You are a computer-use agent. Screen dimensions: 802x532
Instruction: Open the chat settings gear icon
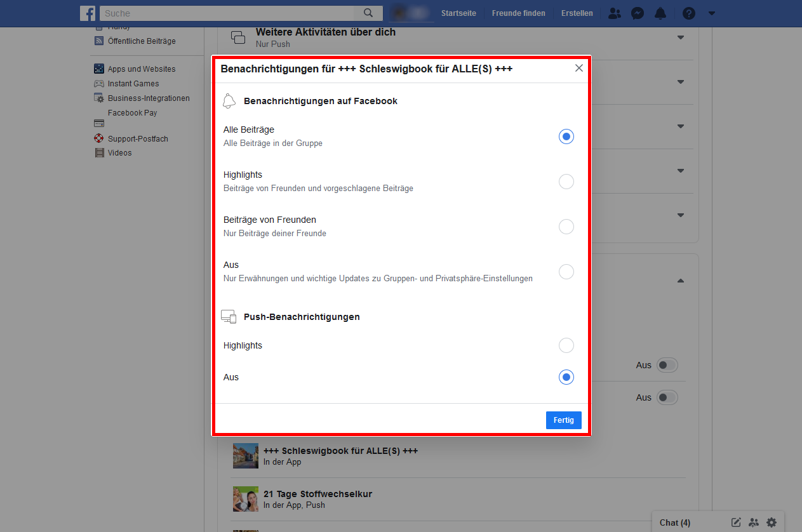pos(772,522)
